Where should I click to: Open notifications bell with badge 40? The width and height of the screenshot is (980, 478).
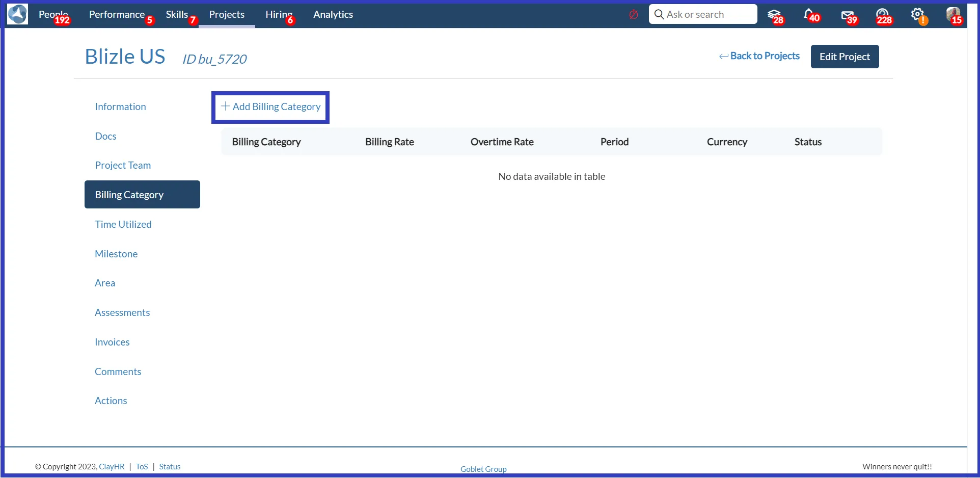click(809, 15)
